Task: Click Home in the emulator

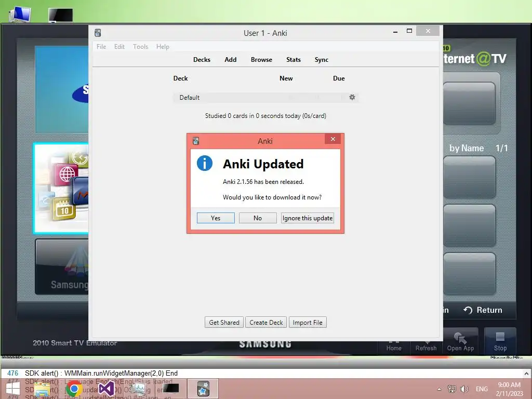Action: 394,348
